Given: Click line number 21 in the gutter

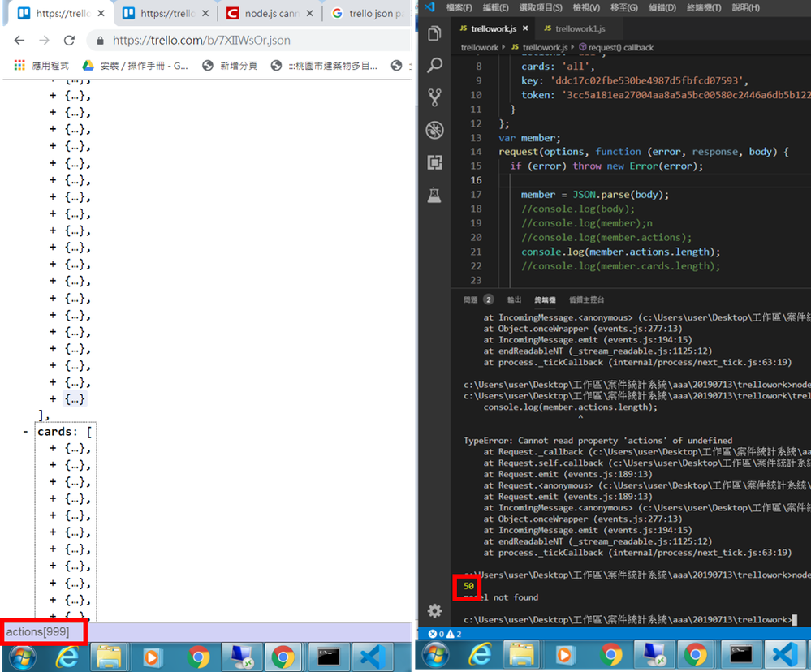Looking at the screenshot, I should (x=476, y=252).
